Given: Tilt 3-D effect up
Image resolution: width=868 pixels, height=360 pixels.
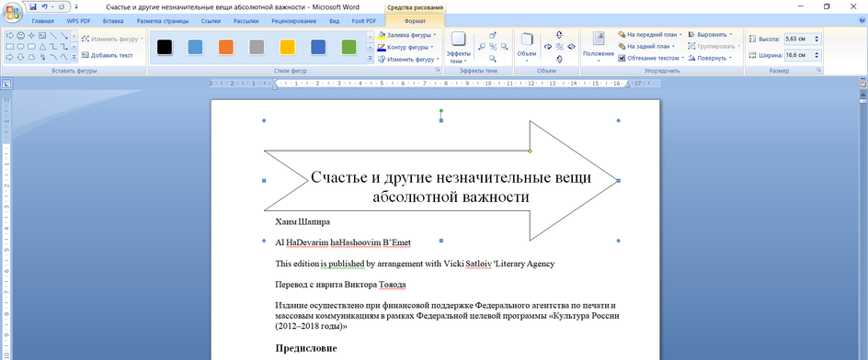Looking at the screenshot, I should [x=560, y=35].
